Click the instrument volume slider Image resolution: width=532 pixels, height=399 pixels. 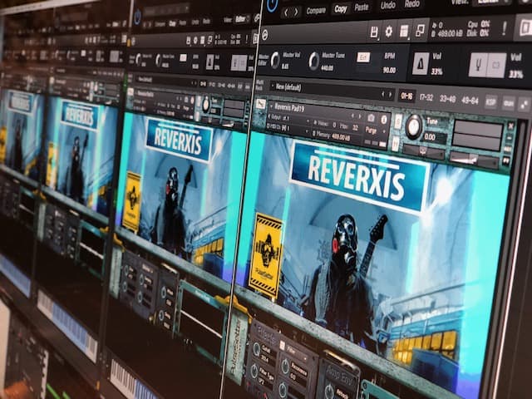coord(473,158)
